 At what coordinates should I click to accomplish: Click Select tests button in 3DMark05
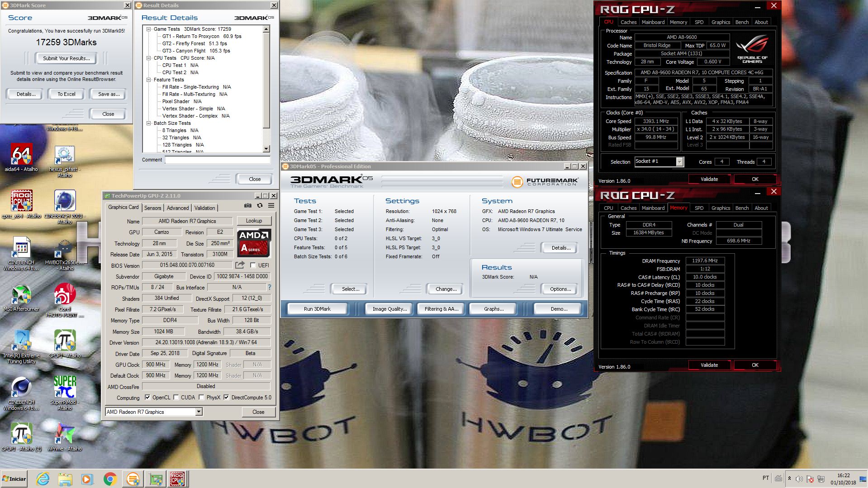[351, 289]
